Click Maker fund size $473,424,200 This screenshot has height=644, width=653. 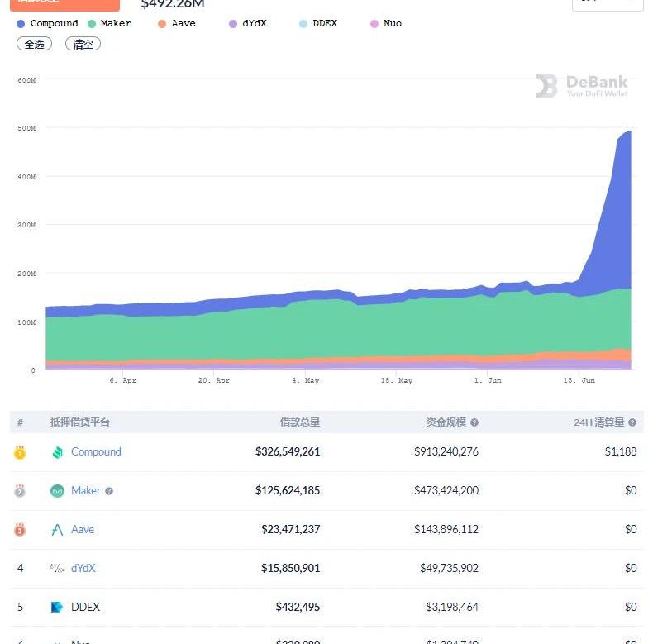[x=446, y=490]
